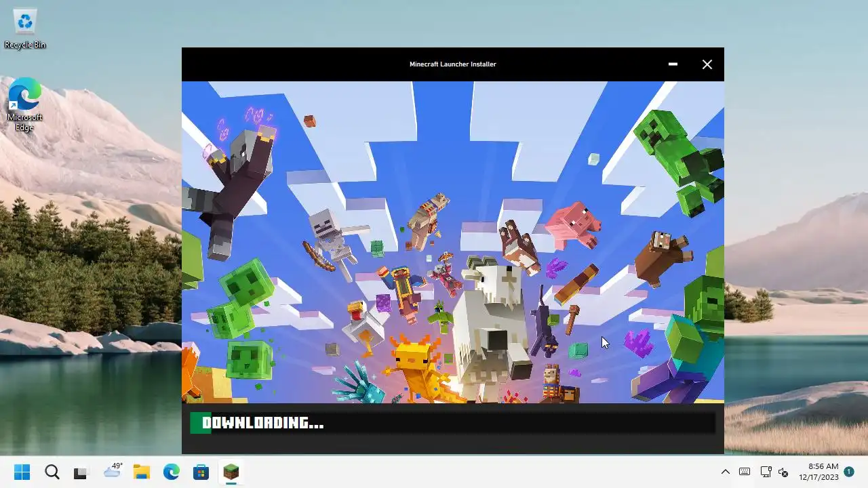Screen dimensions: 868x488
Task: Show hidden system tray icons
Action: click(725, 472)
